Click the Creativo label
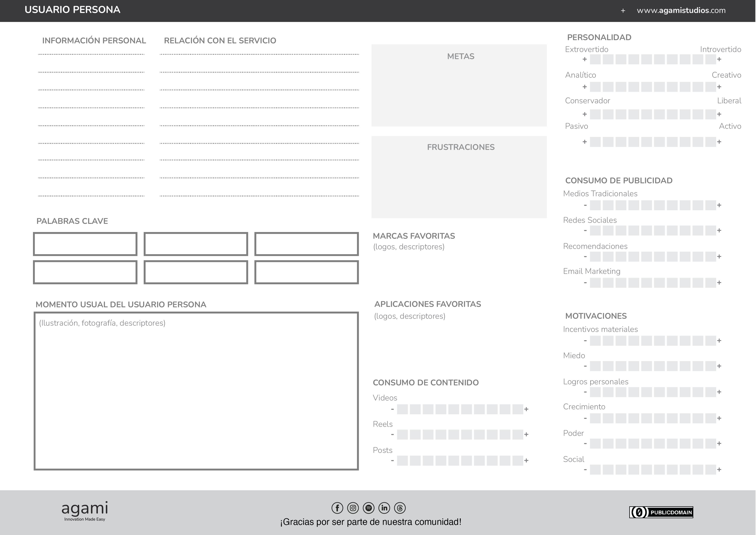Image resolution: width=756 pixels, height=535 pixels. [727, 75]
